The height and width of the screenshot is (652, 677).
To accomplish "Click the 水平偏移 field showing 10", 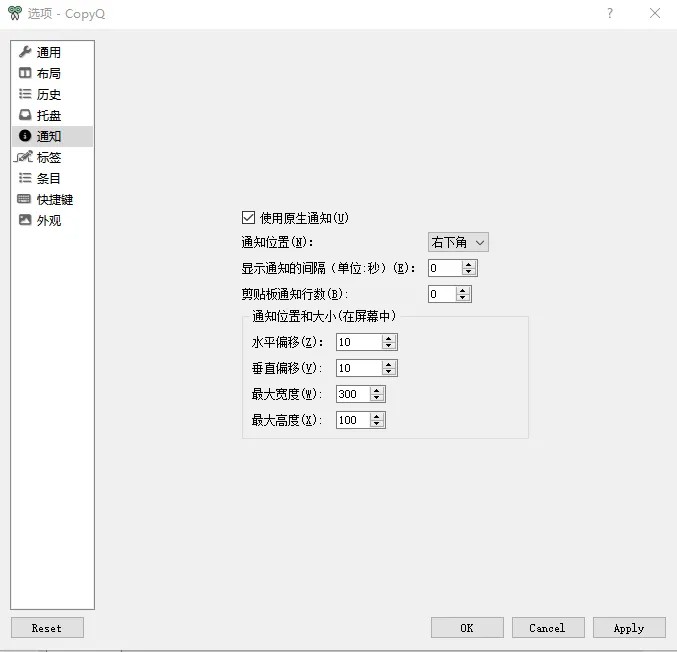I will pos(359,342).
